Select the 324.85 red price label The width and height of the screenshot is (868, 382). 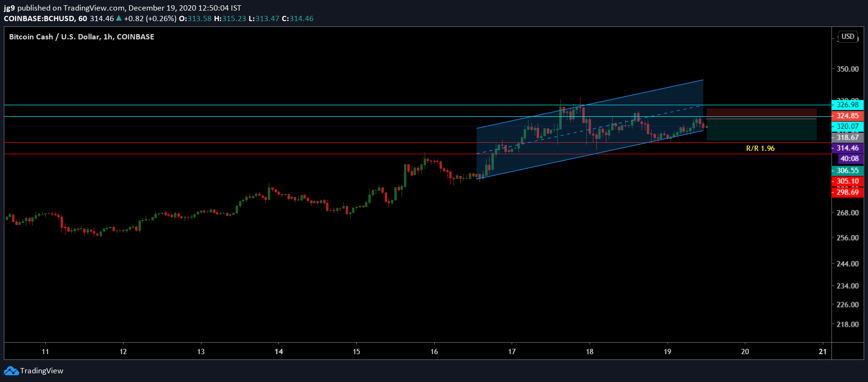click(847, 116)
